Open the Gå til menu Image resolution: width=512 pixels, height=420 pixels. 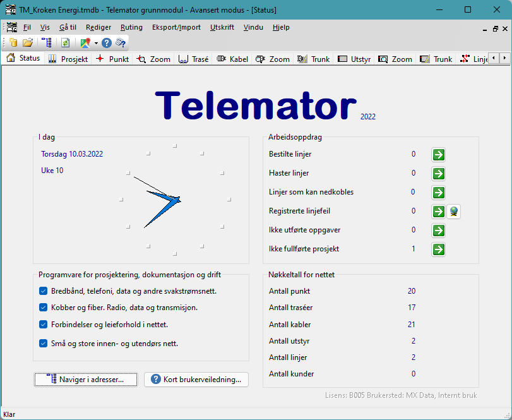[x=68, y=27]
